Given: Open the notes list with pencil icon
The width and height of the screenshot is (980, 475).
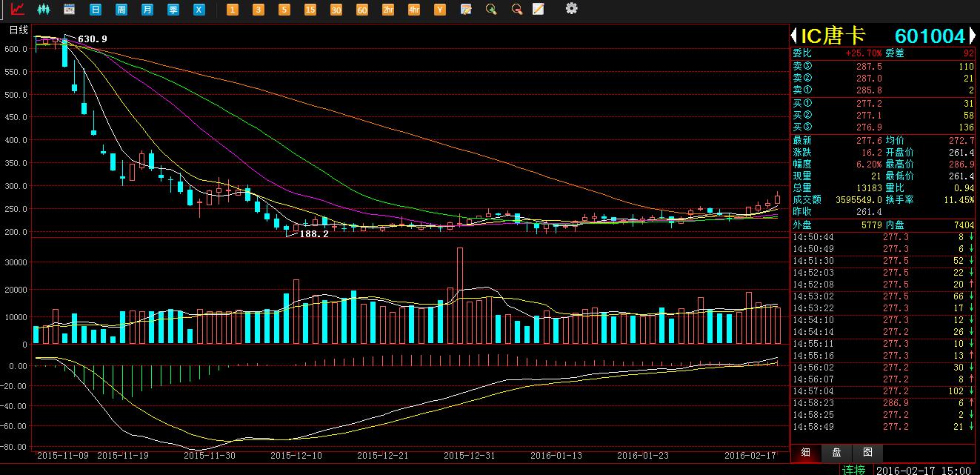Looking at the screenshot, I should 466,10.
